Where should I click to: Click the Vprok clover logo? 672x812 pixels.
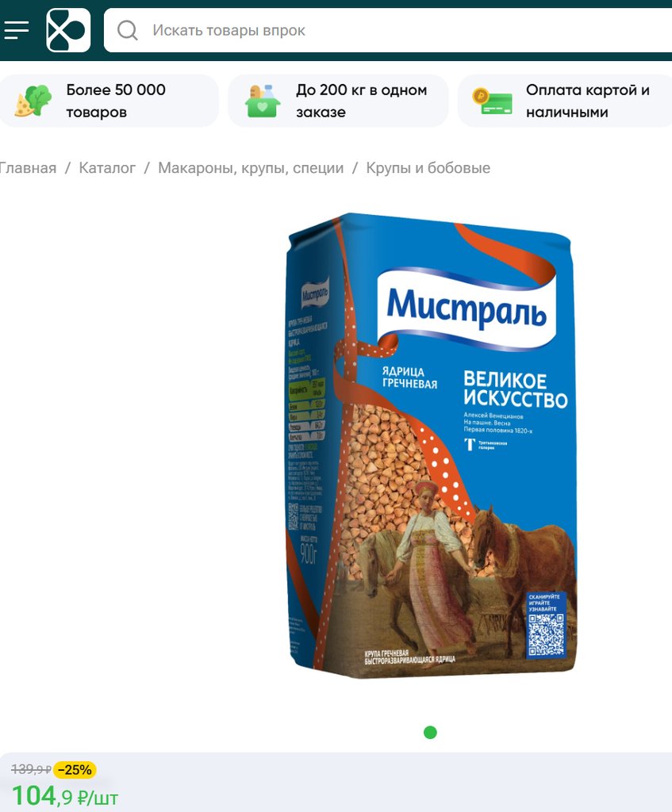click(x=68, y=30)
